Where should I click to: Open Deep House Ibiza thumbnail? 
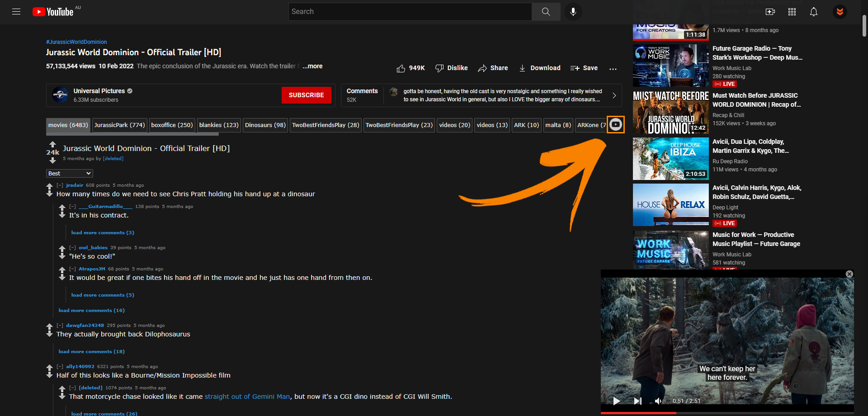click(671, 159)
